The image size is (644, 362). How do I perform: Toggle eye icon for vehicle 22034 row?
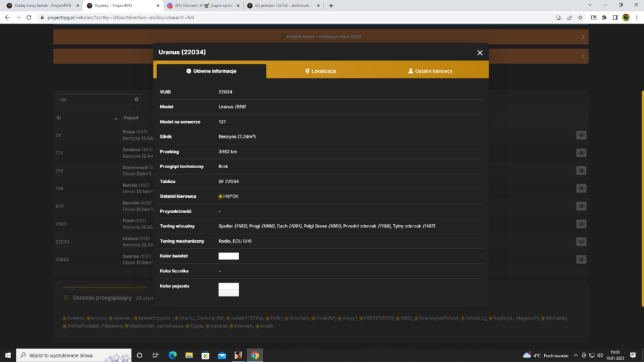tap(581, 242)
